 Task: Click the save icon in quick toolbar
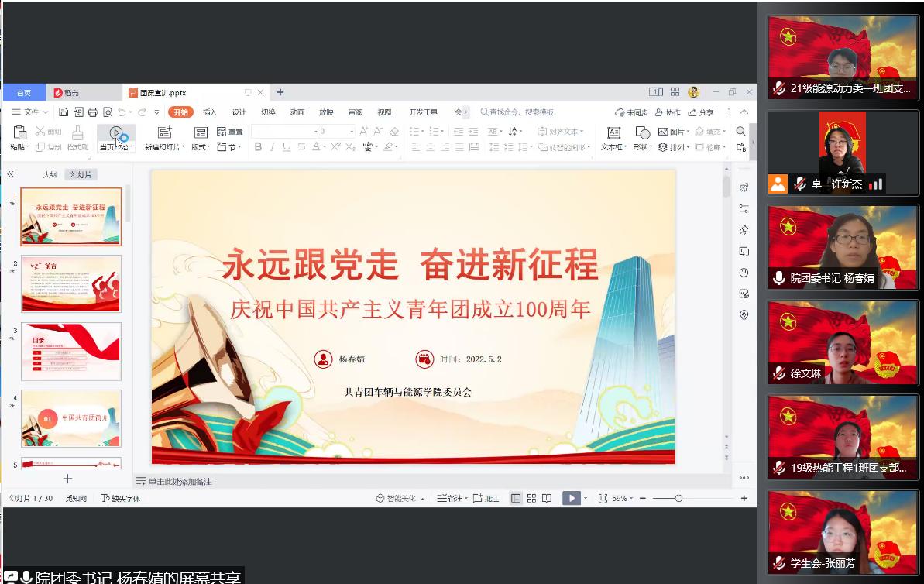(x=64, y=112)
